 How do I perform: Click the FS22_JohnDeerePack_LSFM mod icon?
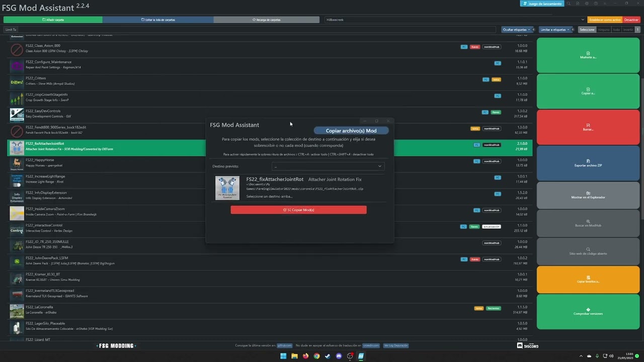[17, 262]
